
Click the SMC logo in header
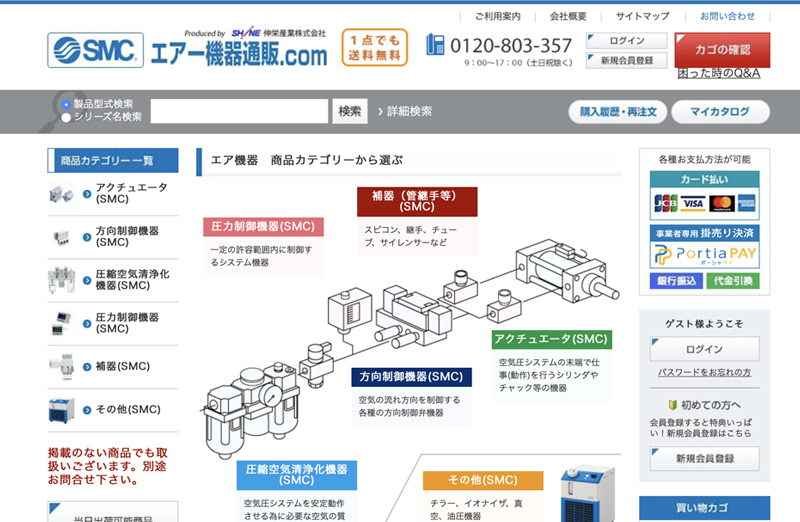95,50
